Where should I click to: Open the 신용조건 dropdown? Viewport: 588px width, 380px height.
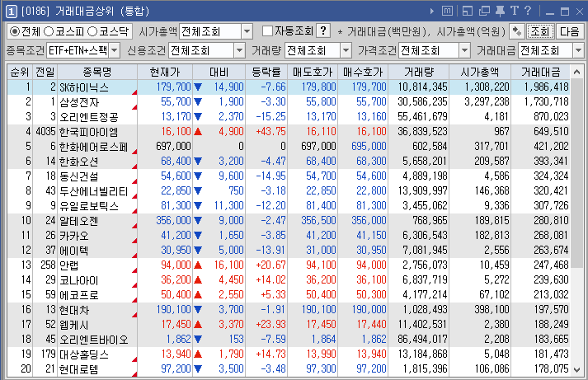240,50
